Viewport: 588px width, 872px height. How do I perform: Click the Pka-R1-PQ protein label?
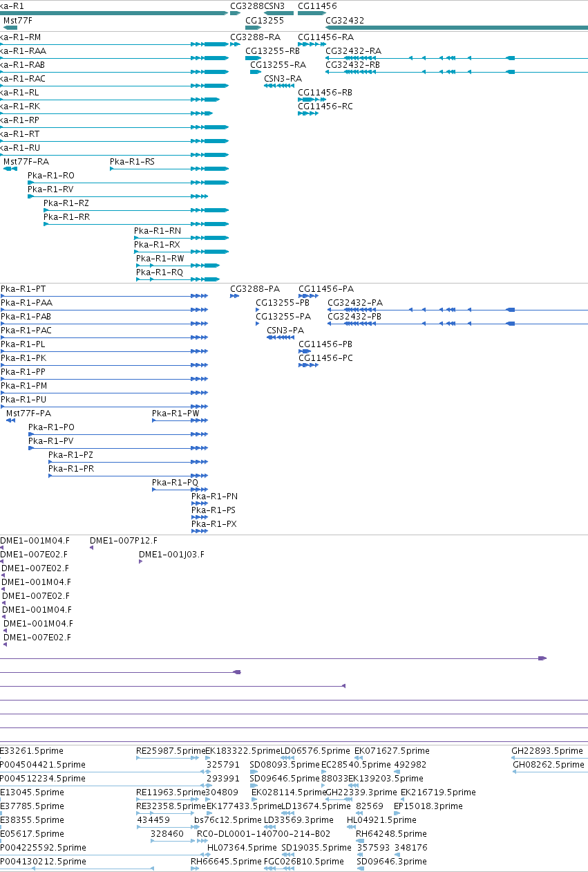[x=176, y=483]
